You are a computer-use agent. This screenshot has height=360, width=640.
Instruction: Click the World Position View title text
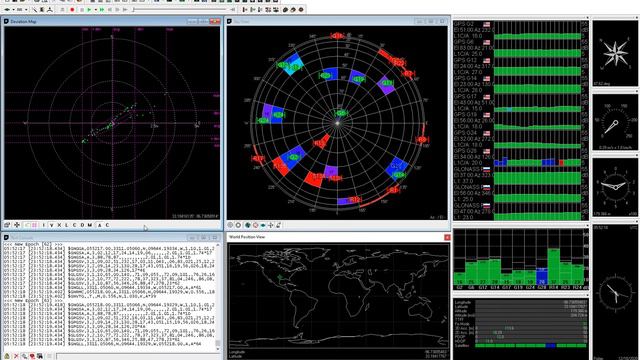[x=247, y=237]
